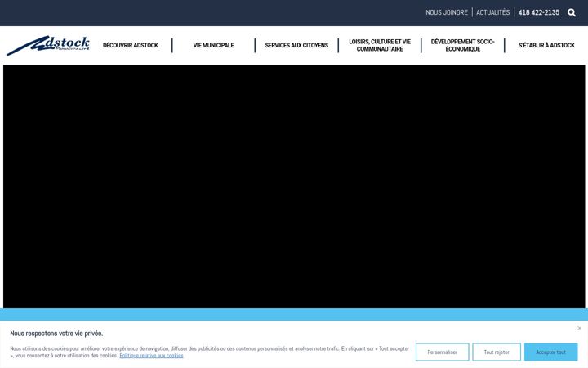Call the 418 422-2135 phone link
The image size is (588, 368).
538,12
